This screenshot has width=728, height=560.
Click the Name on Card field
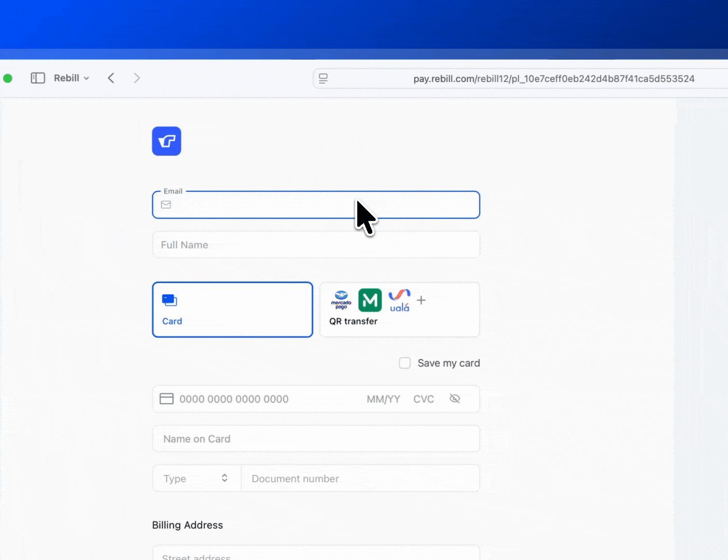point(316,439)
